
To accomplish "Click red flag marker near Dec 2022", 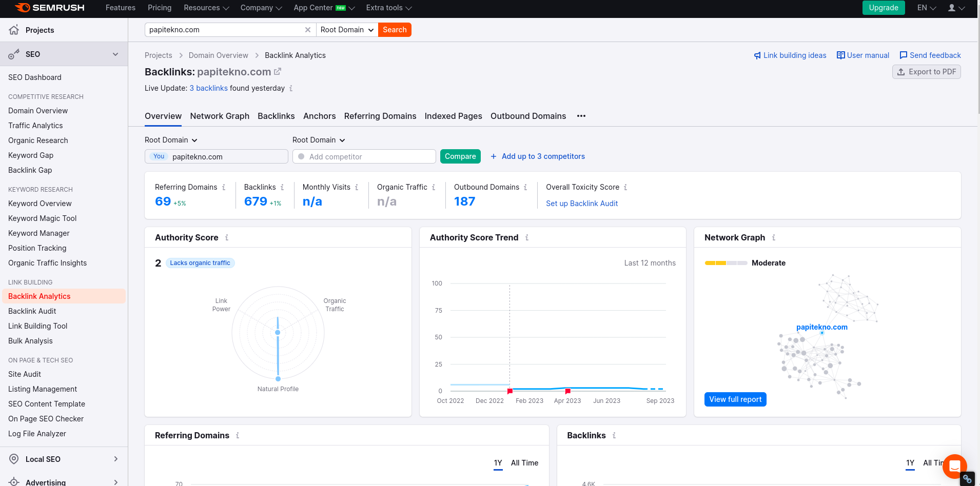I will tap(510, 391).
